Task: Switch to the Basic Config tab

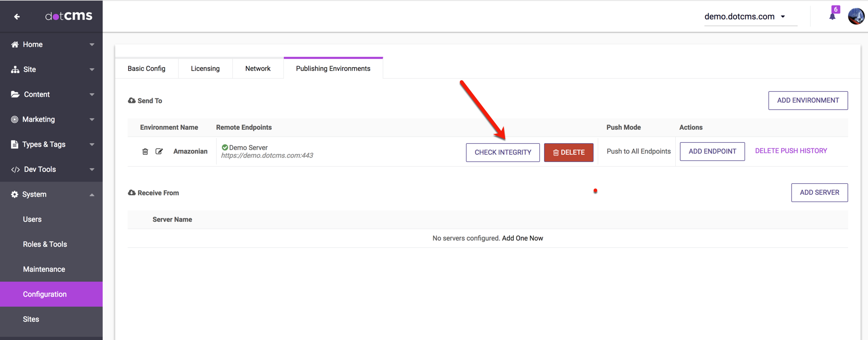Action: (x=146, y=69)
